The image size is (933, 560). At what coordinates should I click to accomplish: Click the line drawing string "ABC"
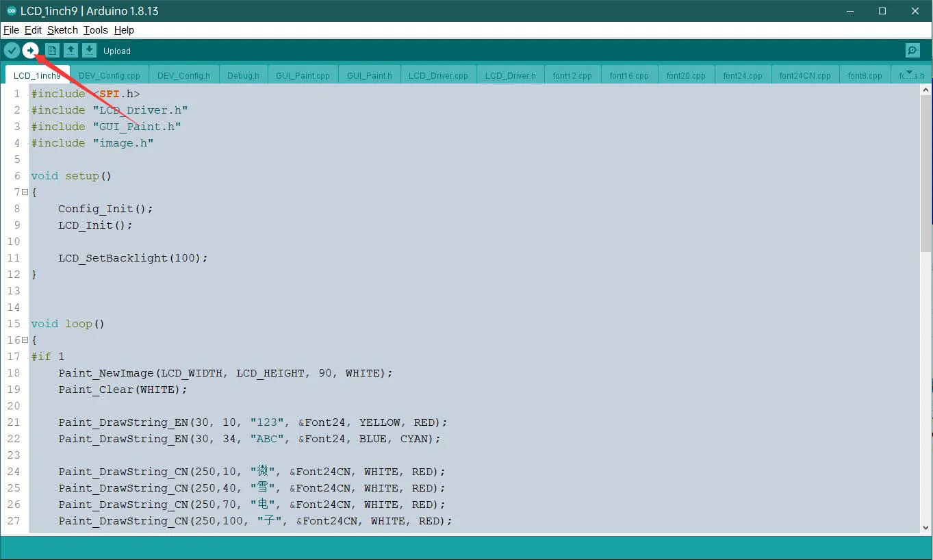(250, 439)
